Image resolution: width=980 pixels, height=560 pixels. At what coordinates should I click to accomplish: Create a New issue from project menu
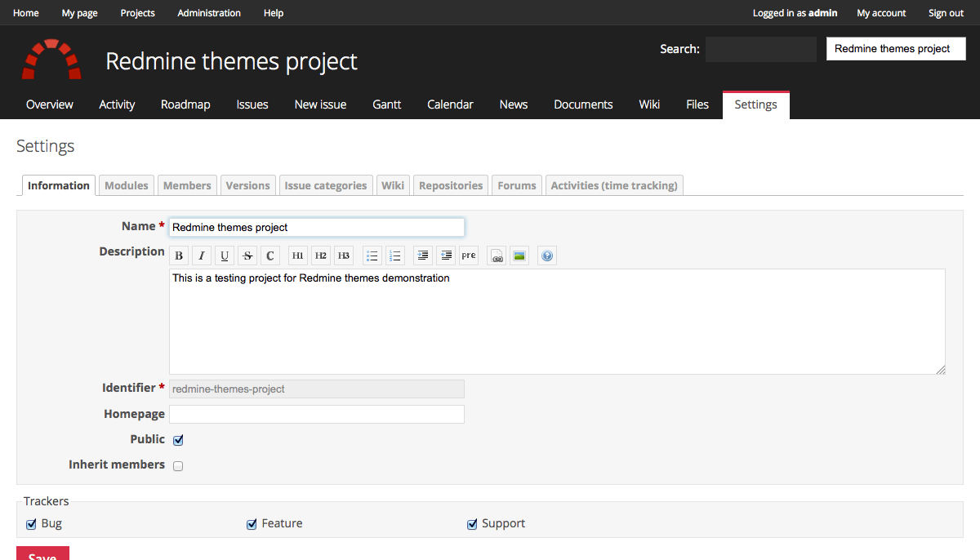click(320, 104)
